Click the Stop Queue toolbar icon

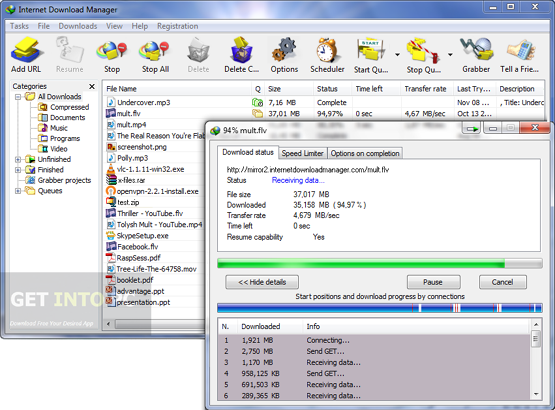[423, 51]
